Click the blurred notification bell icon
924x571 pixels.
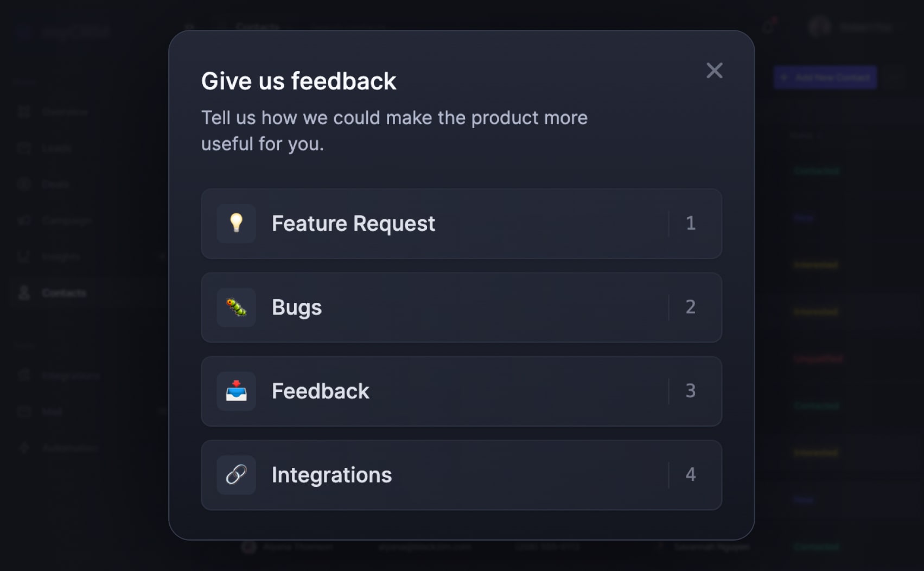[768, 26]
